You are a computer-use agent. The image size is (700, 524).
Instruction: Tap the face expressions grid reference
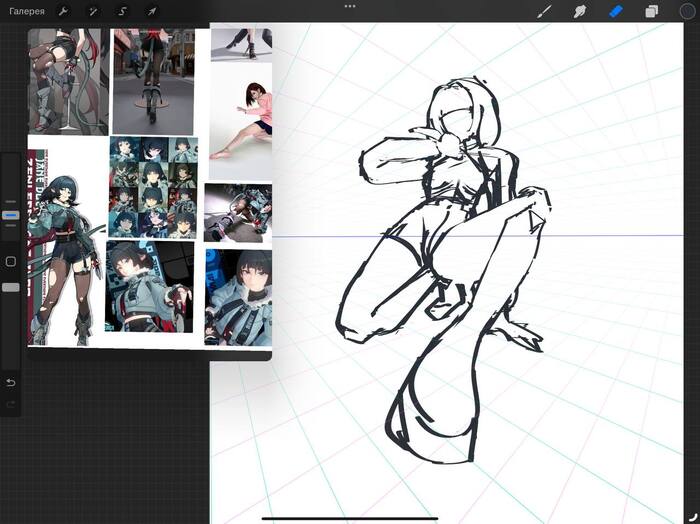153,186
